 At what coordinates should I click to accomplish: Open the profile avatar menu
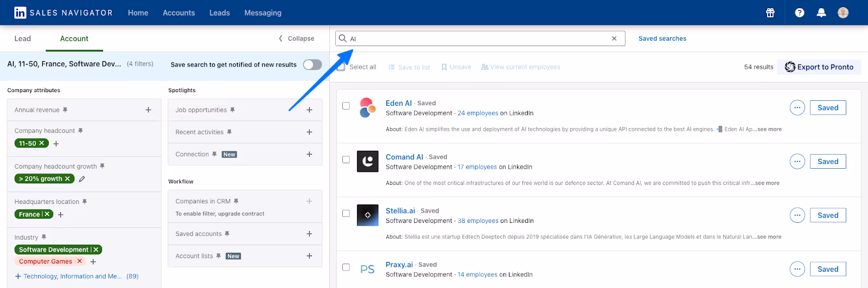pos(843,12)
